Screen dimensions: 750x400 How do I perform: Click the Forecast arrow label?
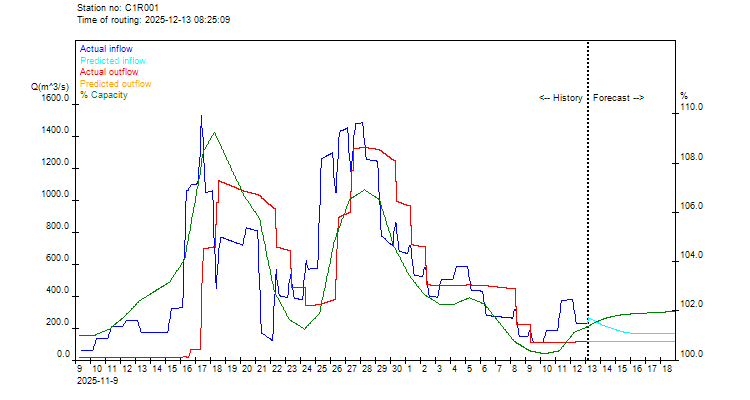tap(618, 98)
